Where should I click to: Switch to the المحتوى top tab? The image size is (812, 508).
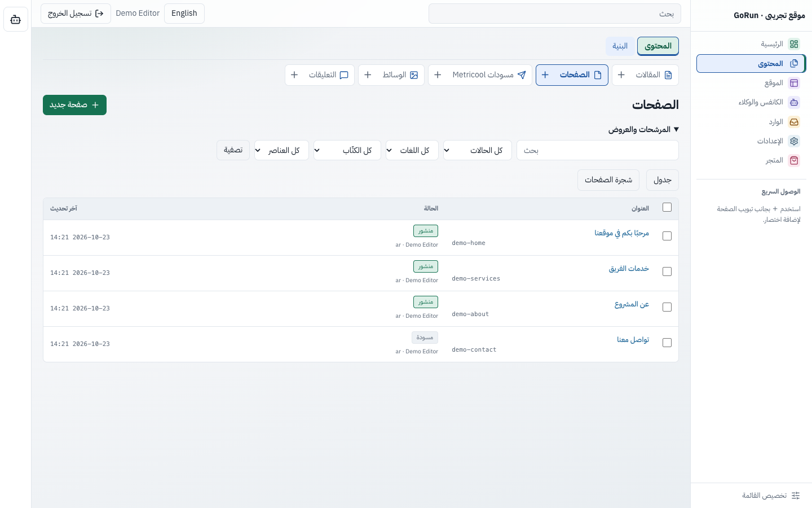tap(658, 46)
